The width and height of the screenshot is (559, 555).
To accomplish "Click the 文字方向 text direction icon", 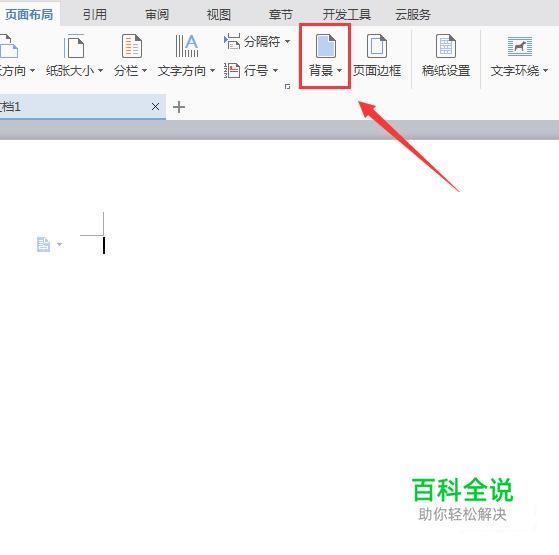I will [186, 46].
